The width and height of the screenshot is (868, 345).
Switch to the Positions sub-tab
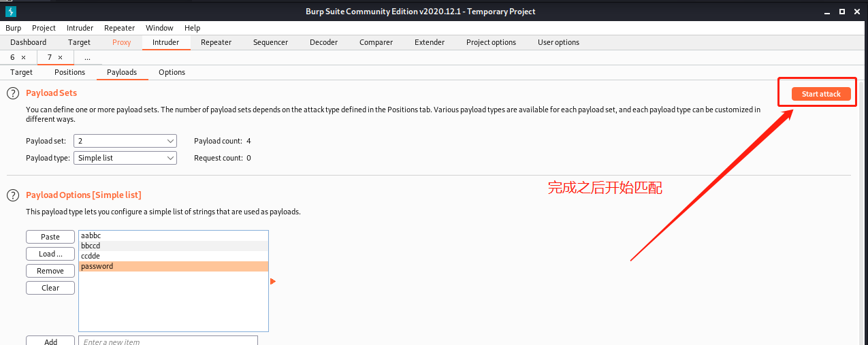coord(69,72)
